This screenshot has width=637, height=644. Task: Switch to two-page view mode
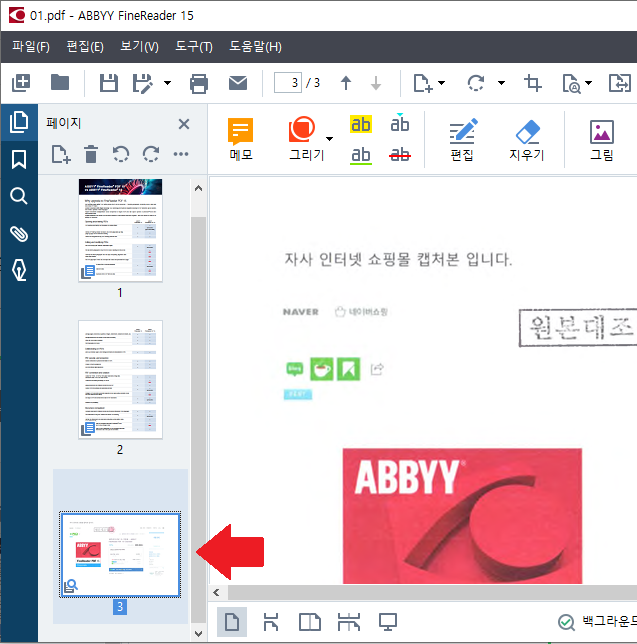[x=310, y=622]
